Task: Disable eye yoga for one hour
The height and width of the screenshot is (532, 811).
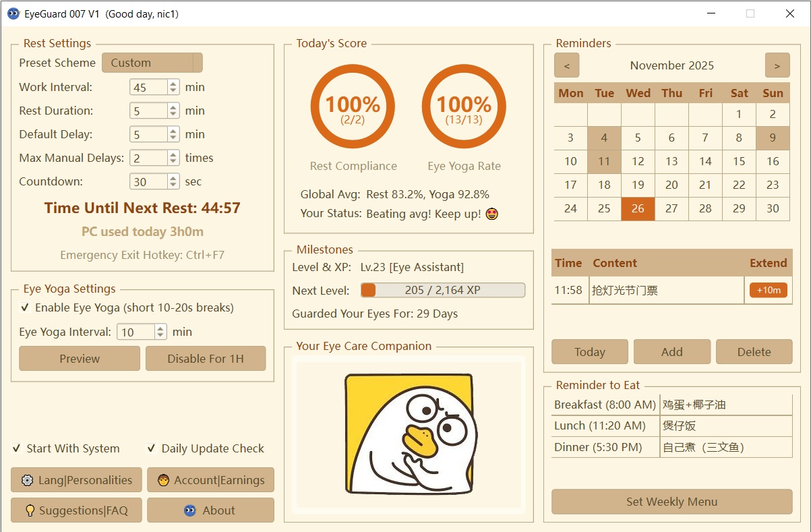Action: point(206,358)
